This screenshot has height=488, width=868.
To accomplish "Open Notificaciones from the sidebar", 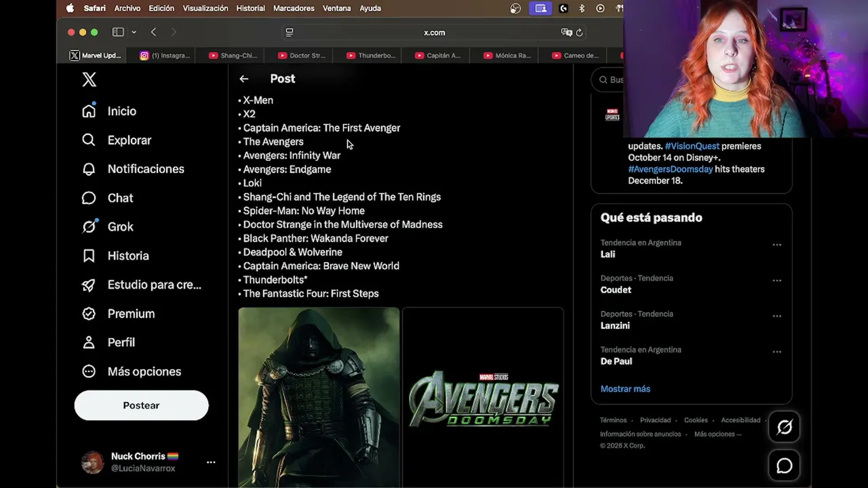I will click(133, 169).
